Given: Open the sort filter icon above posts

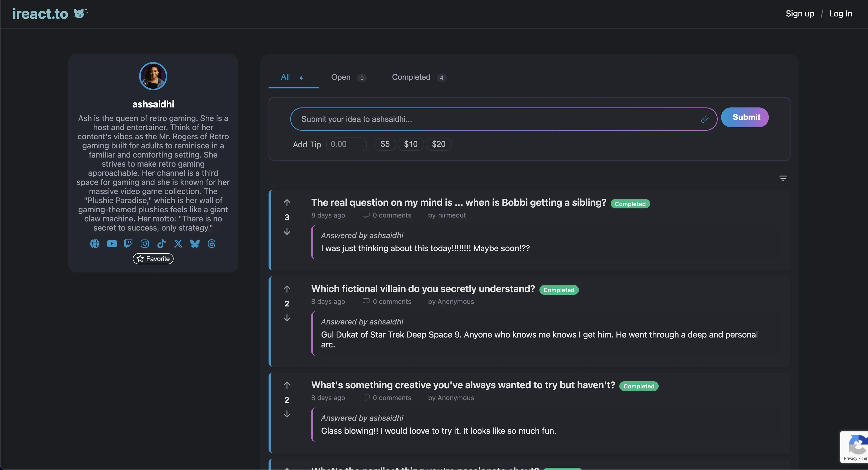Looking at the screenshot, I should click(x=783, y=178).
